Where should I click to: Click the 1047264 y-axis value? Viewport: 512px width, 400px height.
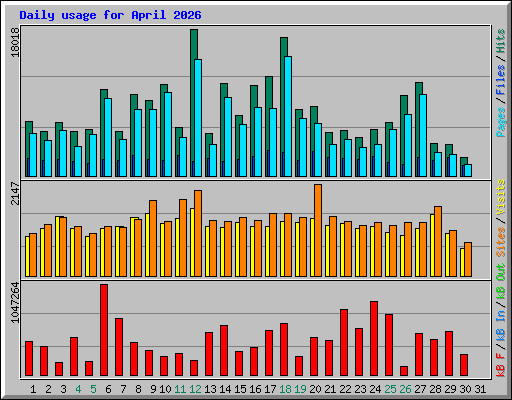click(15, 303)
